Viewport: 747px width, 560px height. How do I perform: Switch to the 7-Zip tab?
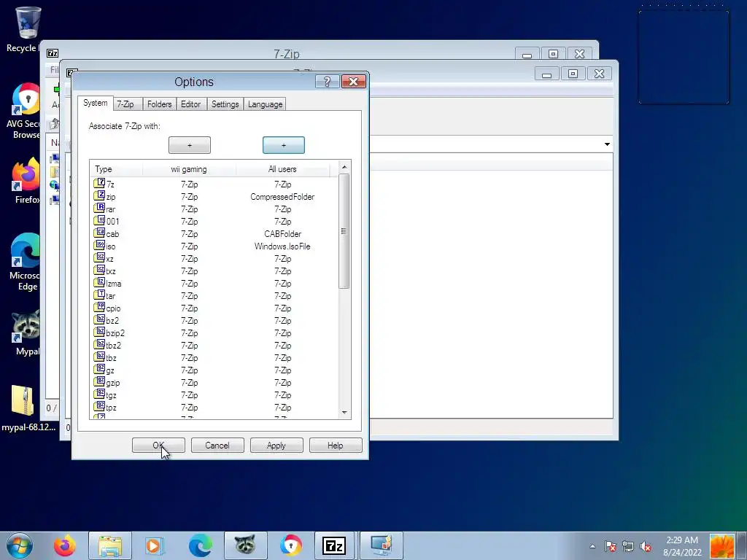(x=125, y=104)
